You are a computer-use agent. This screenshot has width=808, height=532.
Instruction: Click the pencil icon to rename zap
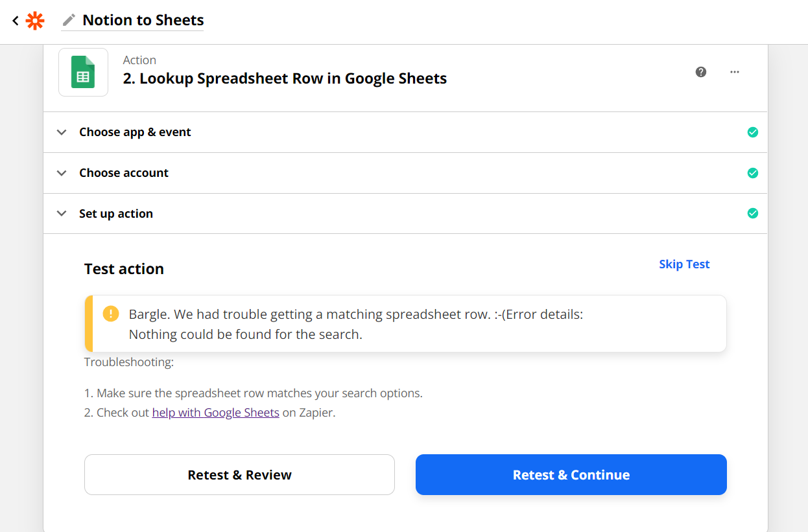[x=69, y=20]
